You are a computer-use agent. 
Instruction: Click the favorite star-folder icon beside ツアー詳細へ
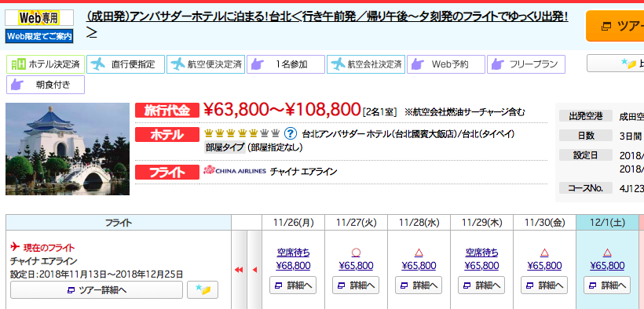(203, 289)
